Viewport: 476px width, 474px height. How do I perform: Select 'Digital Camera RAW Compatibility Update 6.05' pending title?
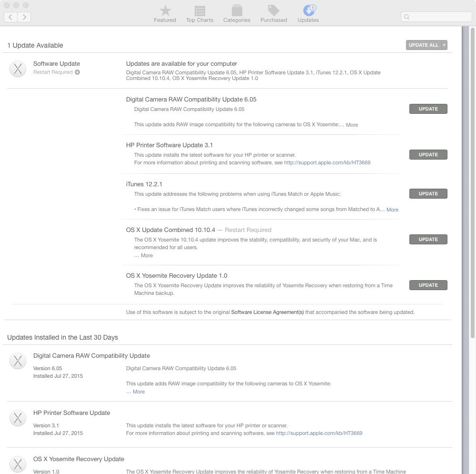(x=191, y=100)
